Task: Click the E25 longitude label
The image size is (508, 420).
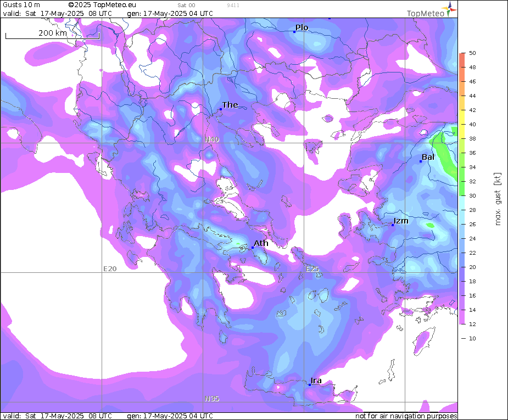Action: 312,269
